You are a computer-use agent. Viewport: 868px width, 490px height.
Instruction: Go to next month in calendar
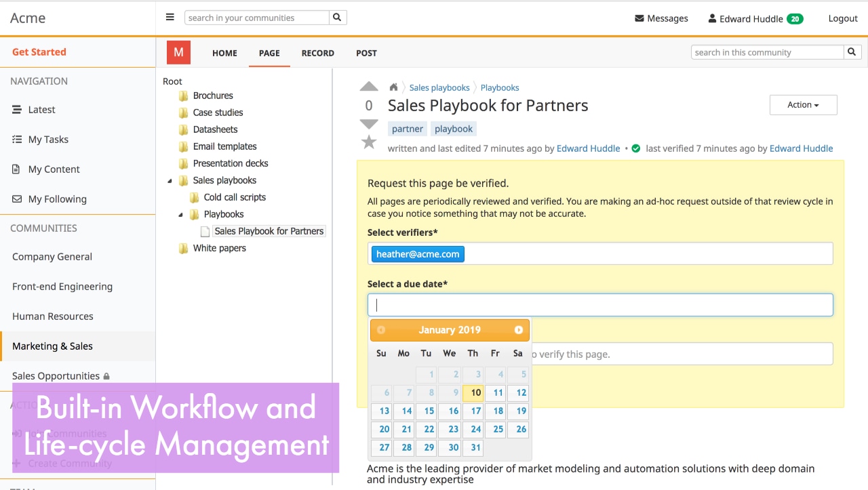pyautogui.click(x=519, y=330)
